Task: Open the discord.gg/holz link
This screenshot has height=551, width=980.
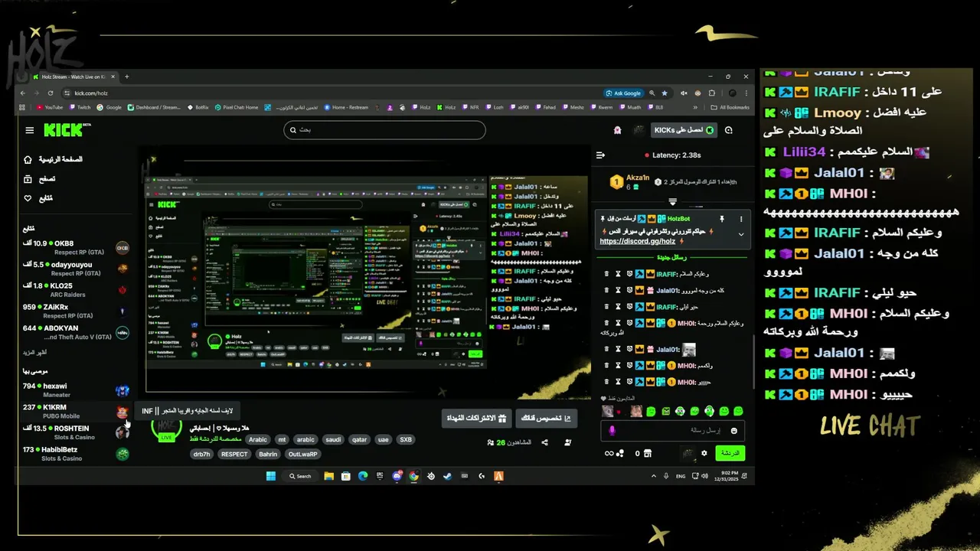Action: [637, 241]
